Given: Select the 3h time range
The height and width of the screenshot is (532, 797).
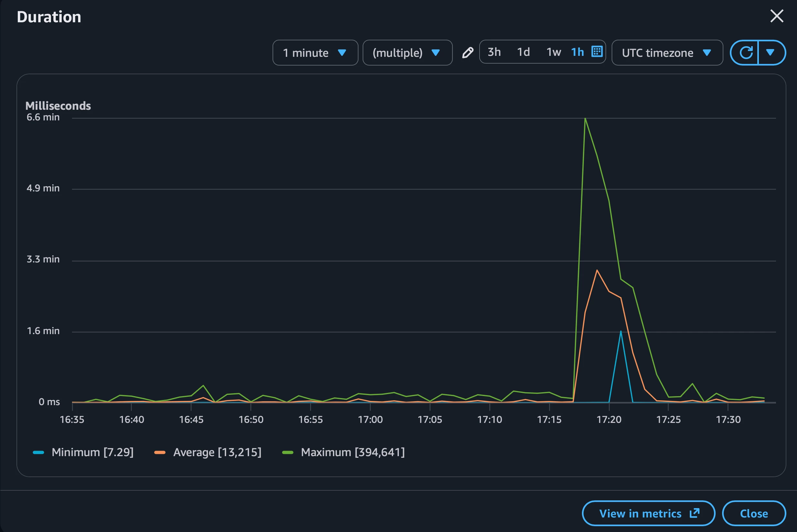Looking at the screenshot, I should (x=494, y=52).
